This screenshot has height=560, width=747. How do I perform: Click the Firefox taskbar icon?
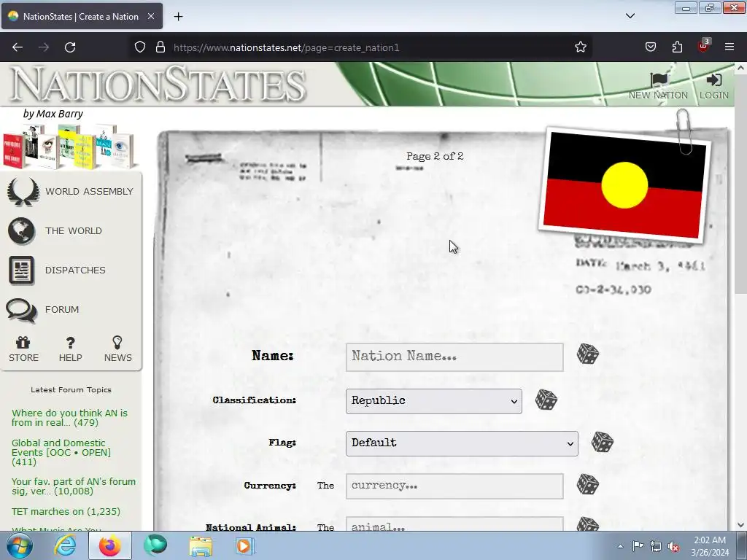click(x=109, y=545)
